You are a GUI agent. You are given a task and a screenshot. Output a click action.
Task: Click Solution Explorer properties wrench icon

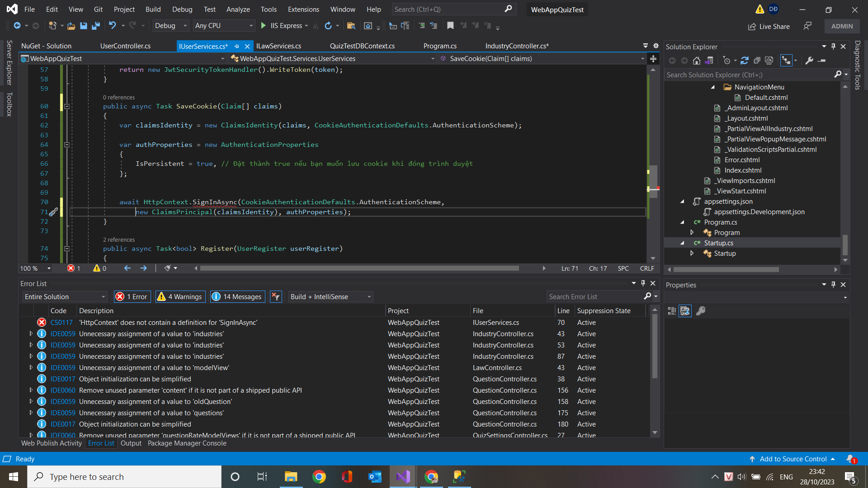(810, 61)
